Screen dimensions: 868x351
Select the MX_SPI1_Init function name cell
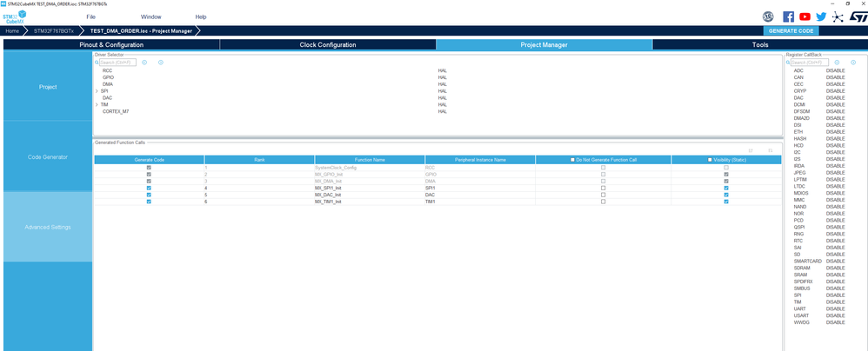click(370, 188)
